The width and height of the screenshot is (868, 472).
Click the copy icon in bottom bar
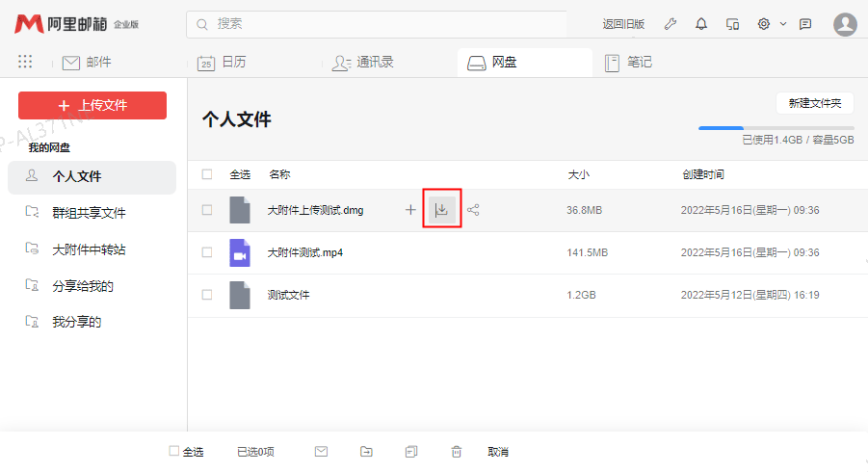(411, 452)
